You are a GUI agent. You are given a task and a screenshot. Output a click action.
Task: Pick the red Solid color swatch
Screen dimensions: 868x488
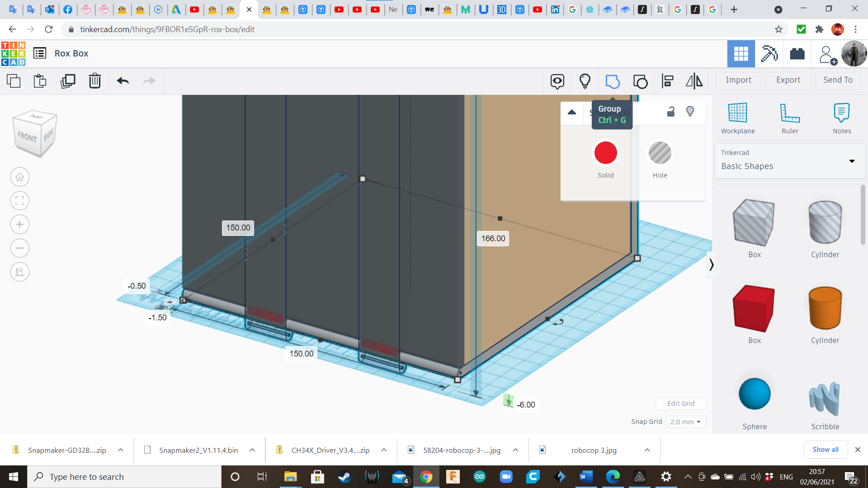pyautogui.click(x=605, y=153)
